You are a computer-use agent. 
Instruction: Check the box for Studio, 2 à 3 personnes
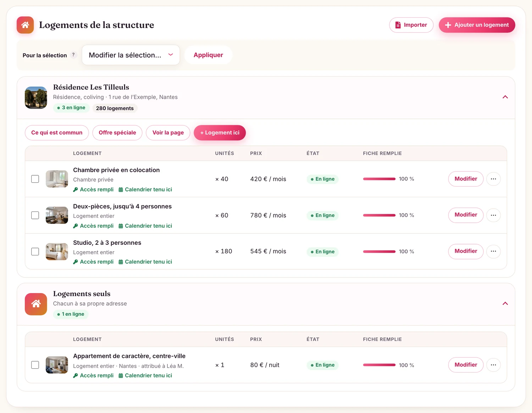tap(35, 251)
